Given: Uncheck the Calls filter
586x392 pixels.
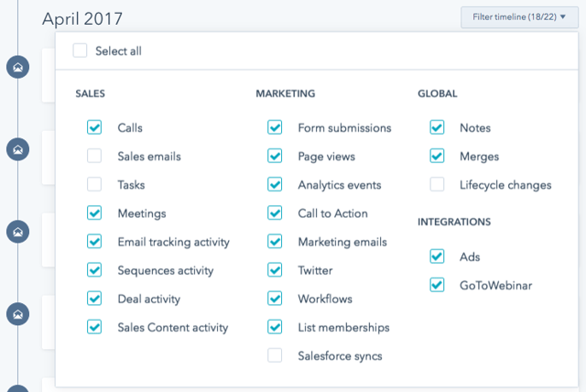Looking at the screenshot, I should pyautogui.click(x=94, y=128).
